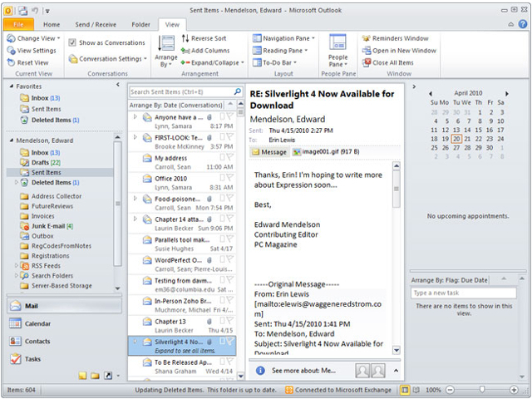Open the Change View dropdown
Viewport: 532px width, 399px height.
[x=33, y=38]
